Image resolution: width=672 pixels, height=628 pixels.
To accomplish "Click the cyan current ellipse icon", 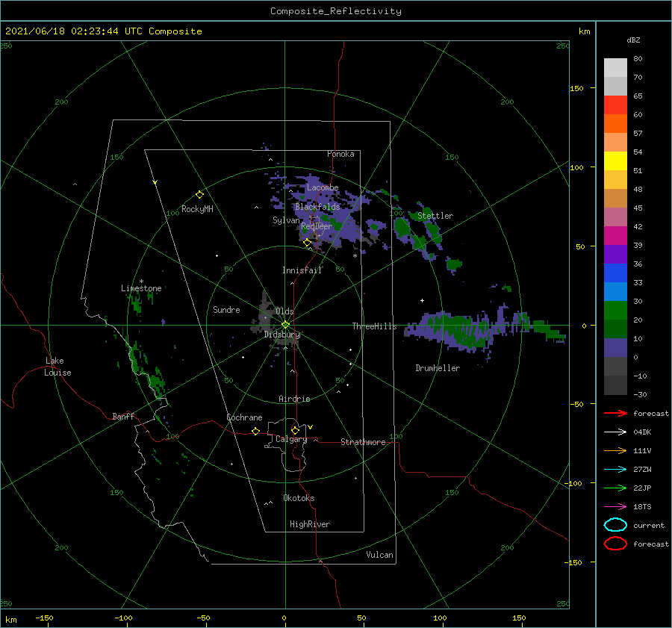I will [615, 525].
